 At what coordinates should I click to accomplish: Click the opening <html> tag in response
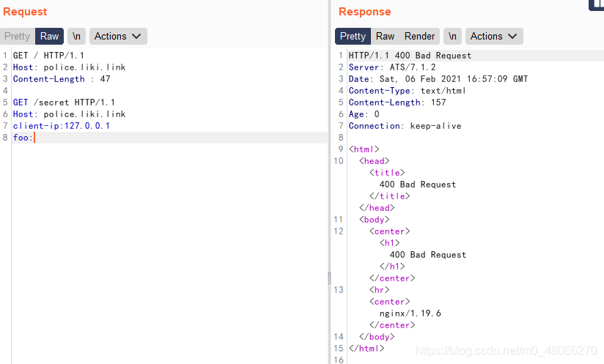(364, 149)
